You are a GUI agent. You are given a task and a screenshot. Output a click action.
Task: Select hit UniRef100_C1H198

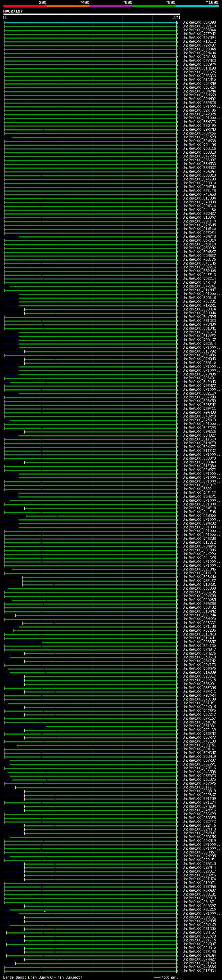click(199, 68)
